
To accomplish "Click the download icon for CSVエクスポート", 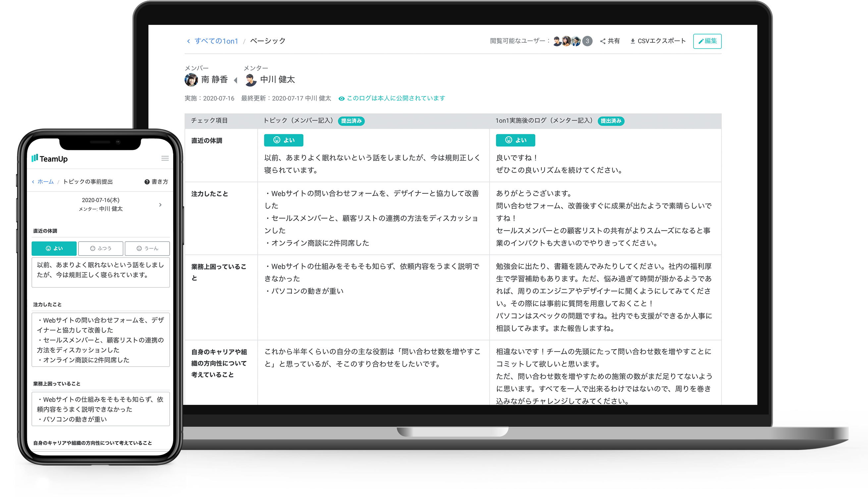I will [633, 41].
